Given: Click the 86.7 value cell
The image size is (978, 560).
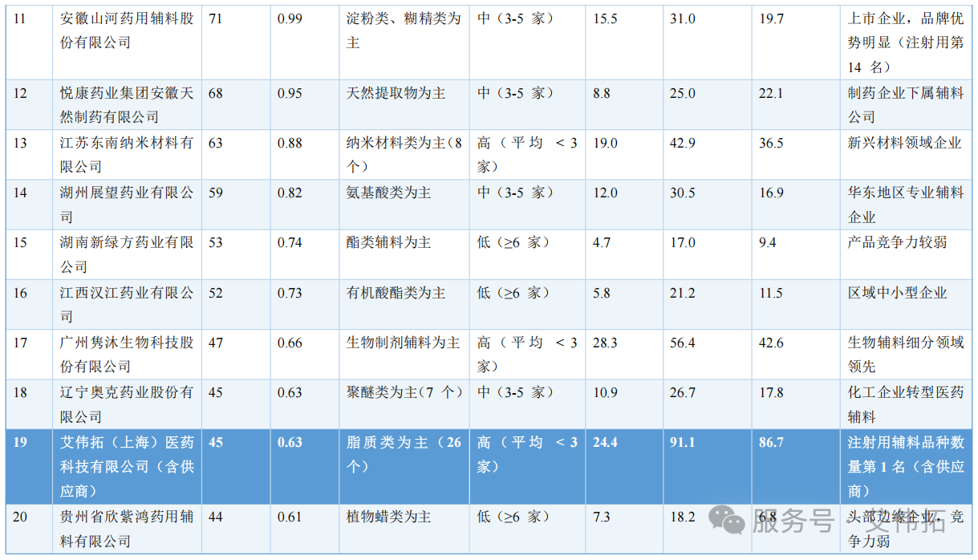Looking at the screenshot, I should tap(772, 443).
